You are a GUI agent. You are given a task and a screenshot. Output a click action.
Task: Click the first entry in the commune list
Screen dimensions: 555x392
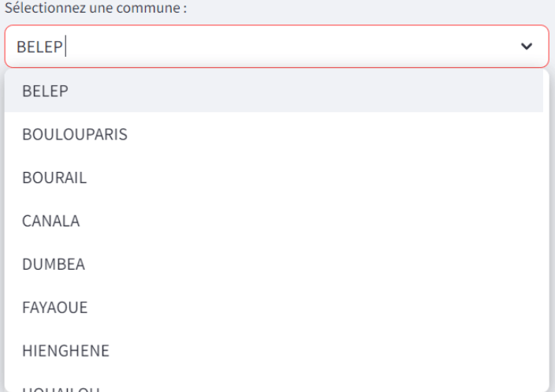pyautogui.click(x=46, y=91)
